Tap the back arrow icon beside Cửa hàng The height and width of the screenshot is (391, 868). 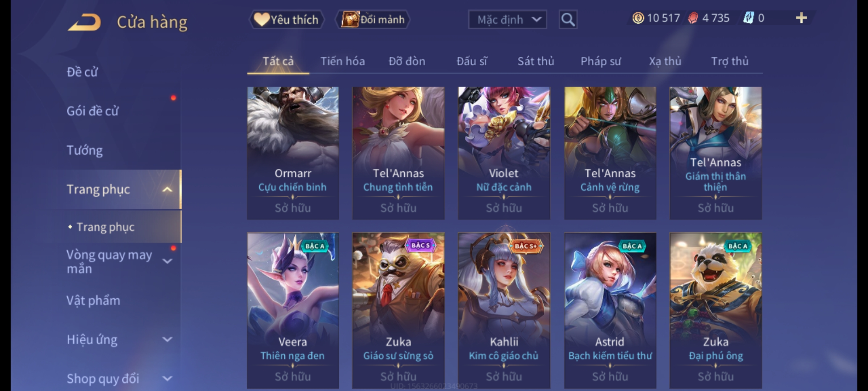[84, 22]
